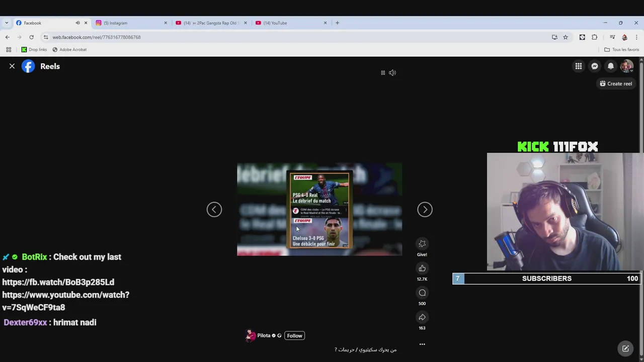Open the Tous les favoris folder
This screenshot has height=362, width=644.
[622, 50]
